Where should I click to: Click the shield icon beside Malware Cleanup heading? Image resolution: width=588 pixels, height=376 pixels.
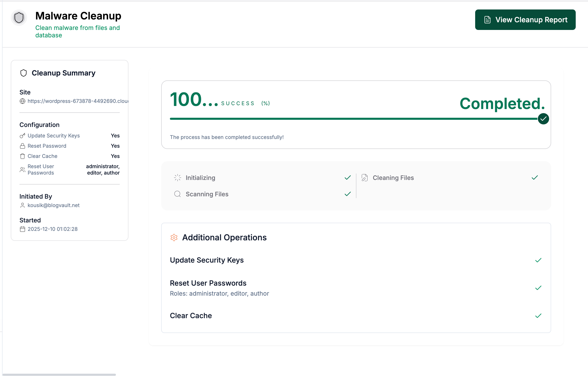tap(19, 18)
